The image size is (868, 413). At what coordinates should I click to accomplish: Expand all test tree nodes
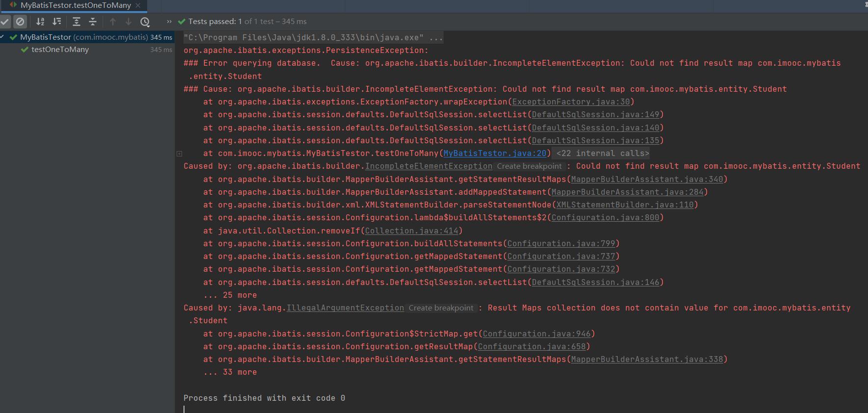76,22
